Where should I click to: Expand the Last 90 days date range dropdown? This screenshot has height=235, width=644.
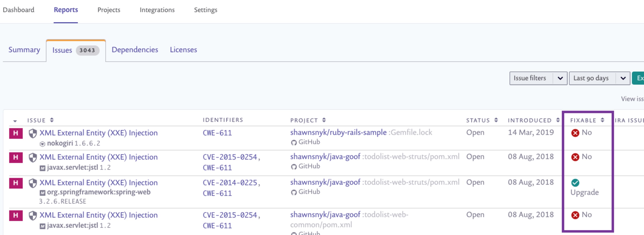[599, 78]
